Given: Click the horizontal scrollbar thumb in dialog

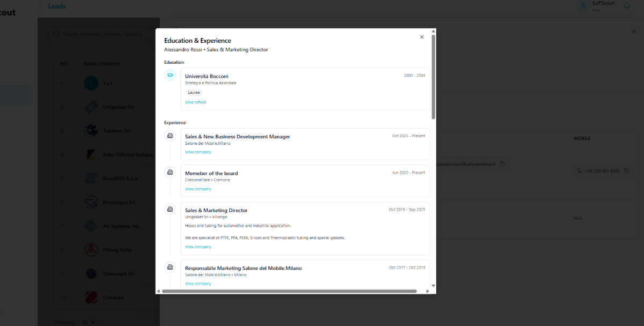Looking at the screenshot, I should pyautogui.click(x=289, y=291).
